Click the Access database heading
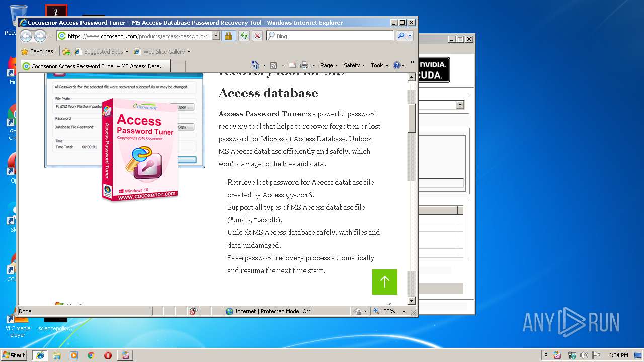Viewport: 644px width, 362px height. (268, 93)
